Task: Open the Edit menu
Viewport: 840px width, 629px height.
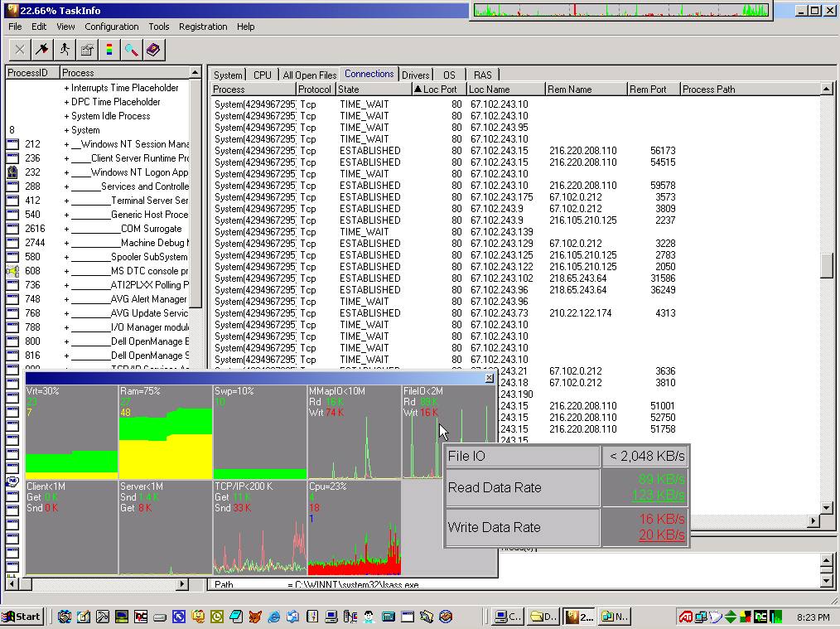Action: click(x=39, y=27)
